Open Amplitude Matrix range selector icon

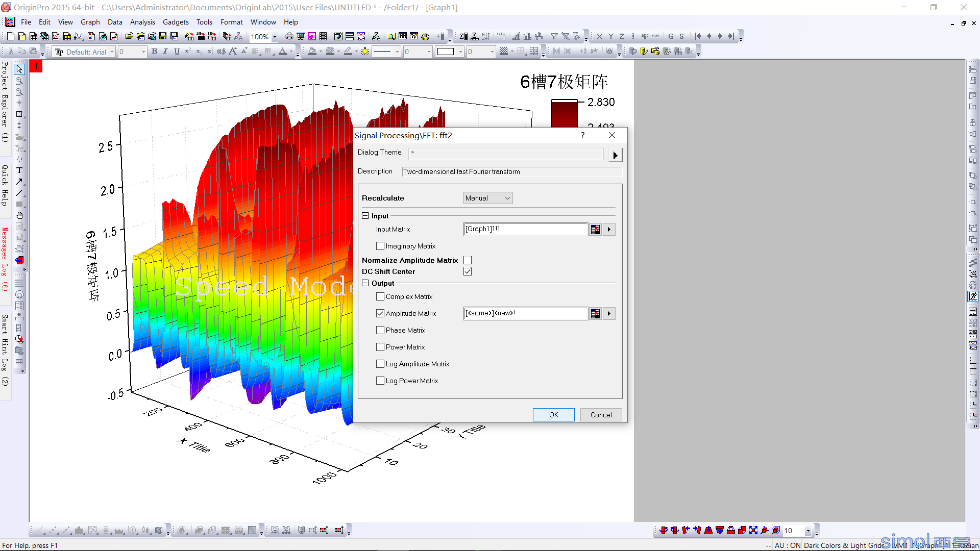click(x=595, y=314)
